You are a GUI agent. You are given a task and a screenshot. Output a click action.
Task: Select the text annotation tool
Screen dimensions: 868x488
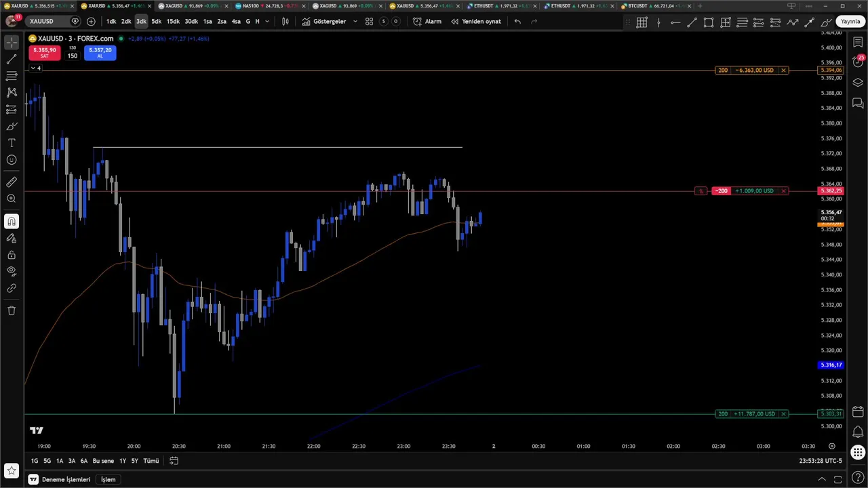(x=12, y=143)
